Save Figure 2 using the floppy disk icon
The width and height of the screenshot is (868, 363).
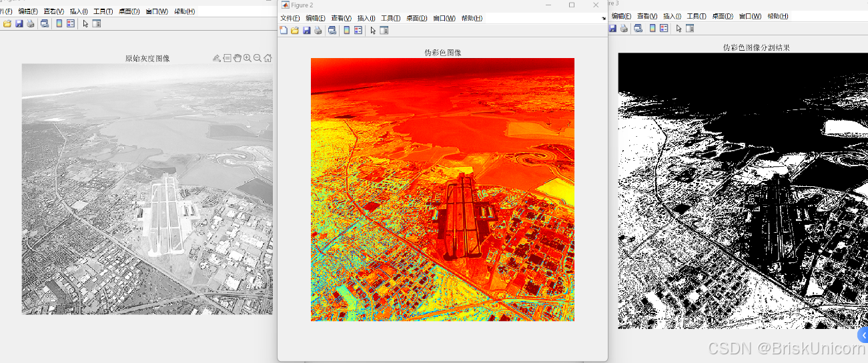[306, 30]
